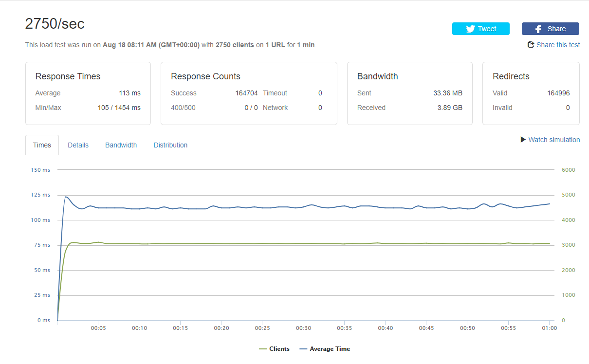The image size is (589, 364).
Task: Switch to the Details tab
Action: pyautogui.click(x=78, y=145)
